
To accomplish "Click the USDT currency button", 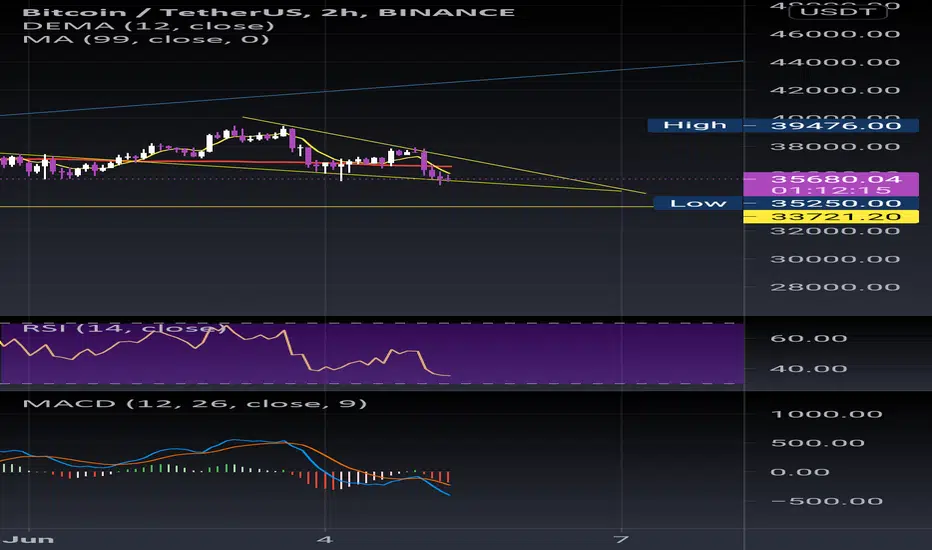I will pos(837,11).
